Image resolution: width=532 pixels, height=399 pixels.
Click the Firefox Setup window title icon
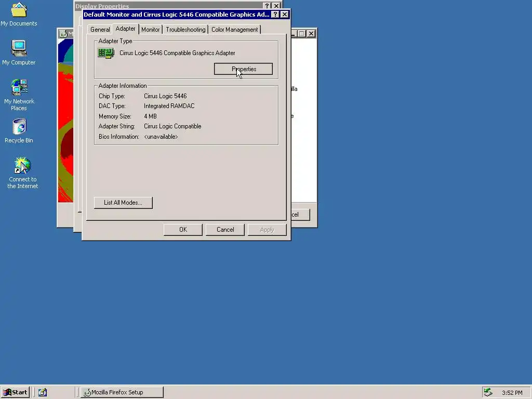point(63,34)
